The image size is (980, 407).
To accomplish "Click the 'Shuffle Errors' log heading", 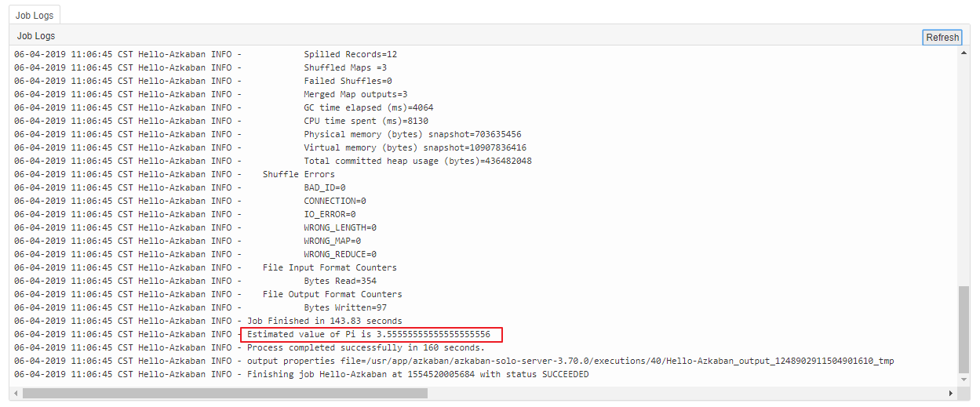I will pos(298,174).
